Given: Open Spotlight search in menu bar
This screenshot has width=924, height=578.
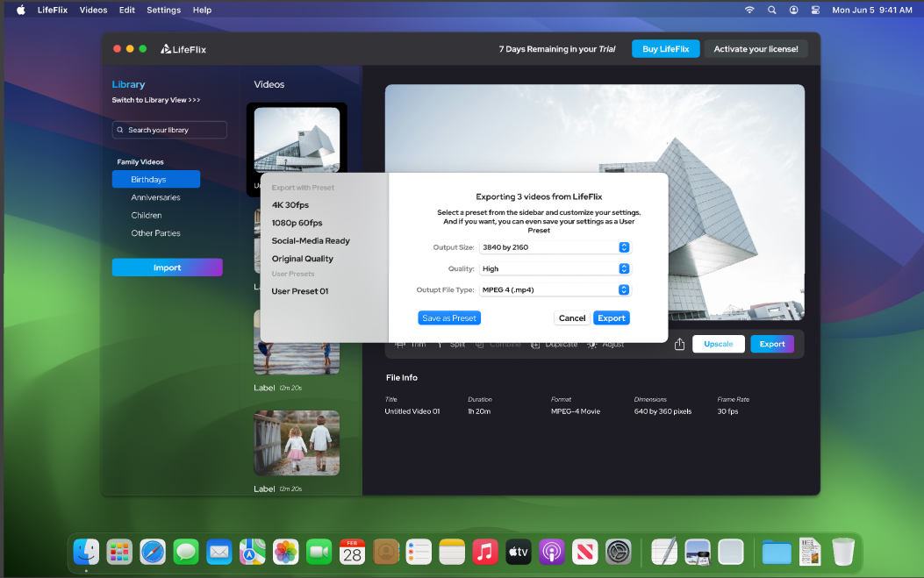Looking at the screenshot, I should tap(772, 10).
